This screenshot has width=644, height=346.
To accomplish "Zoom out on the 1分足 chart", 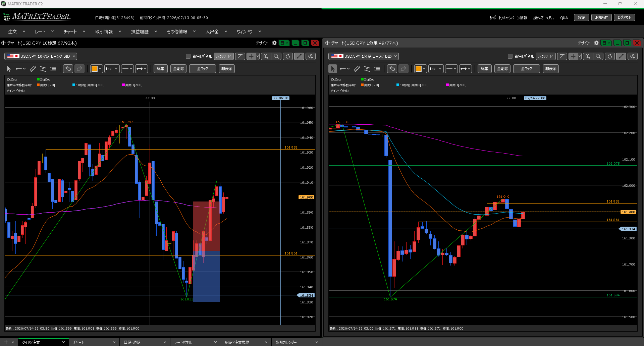I will click(598, 56).
